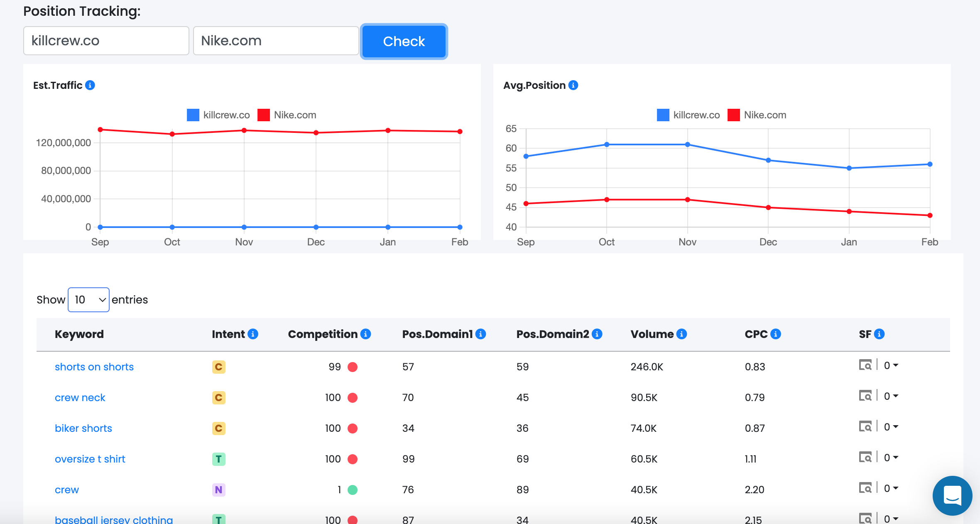Open SERP preview icon for crew neck
980x524 pixels.
tap(865, 396)
